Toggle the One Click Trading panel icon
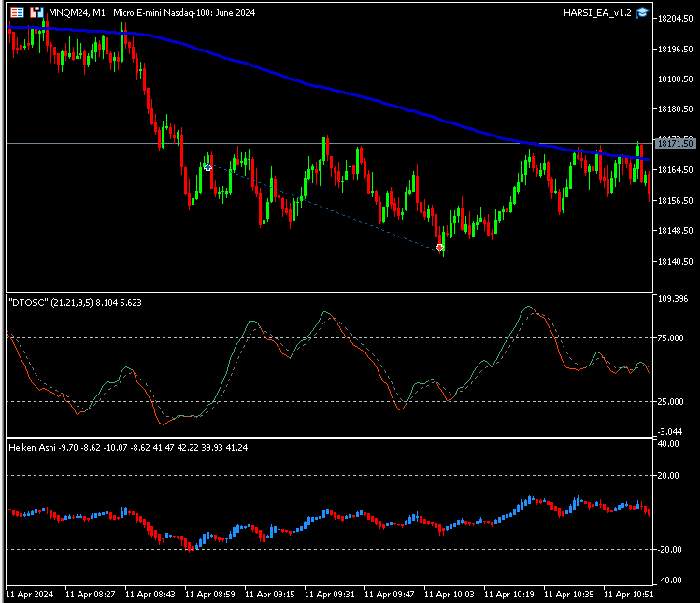Image resolution: width=700 pixels, height=603 pixels. coord(36,12)
